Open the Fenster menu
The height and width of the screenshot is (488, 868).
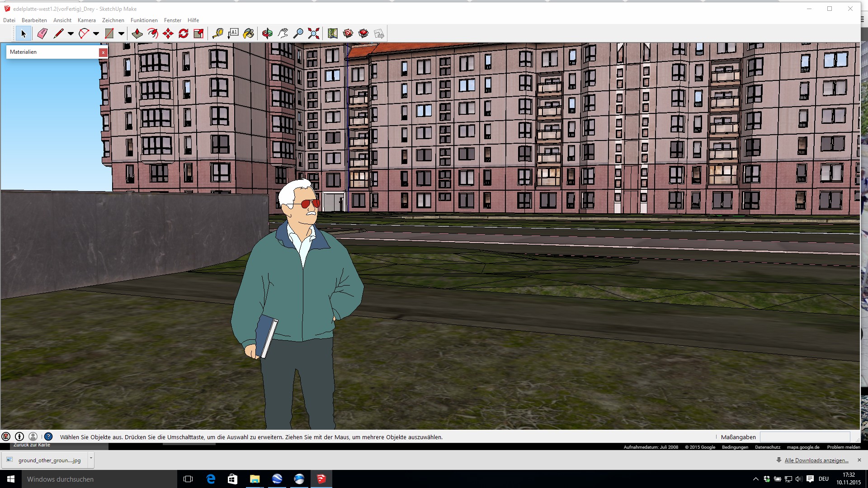click(173, 20)
